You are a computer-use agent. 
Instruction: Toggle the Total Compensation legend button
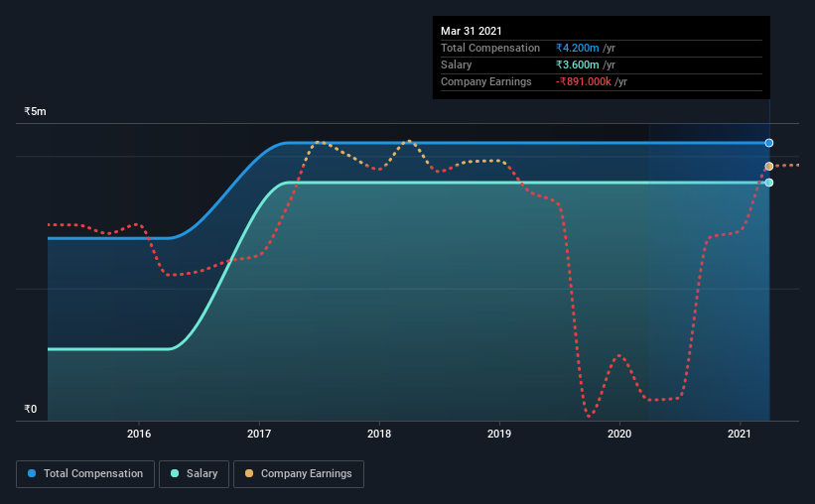85,474
